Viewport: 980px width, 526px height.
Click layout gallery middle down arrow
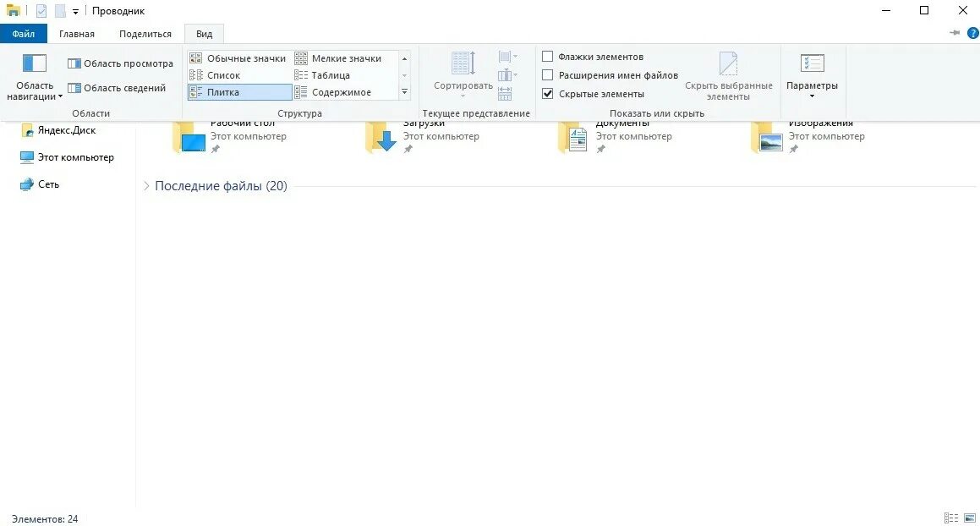pyautogui.click(x=404, y=75)
